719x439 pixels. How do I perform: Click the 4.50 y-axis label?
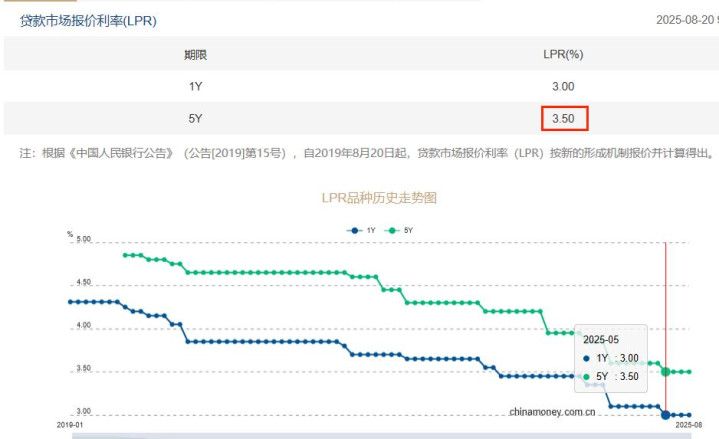[x=83, y=282]
